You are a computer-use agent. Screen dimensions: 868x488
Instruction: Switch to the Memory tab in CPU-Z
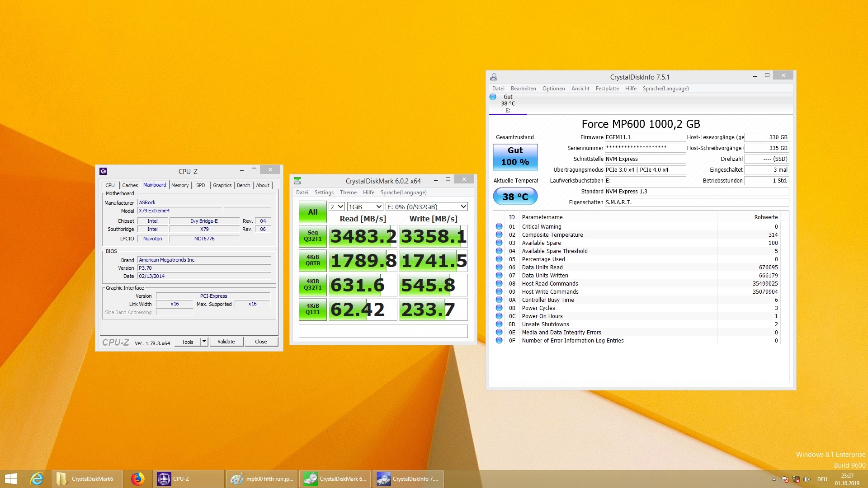coord(180,185)
